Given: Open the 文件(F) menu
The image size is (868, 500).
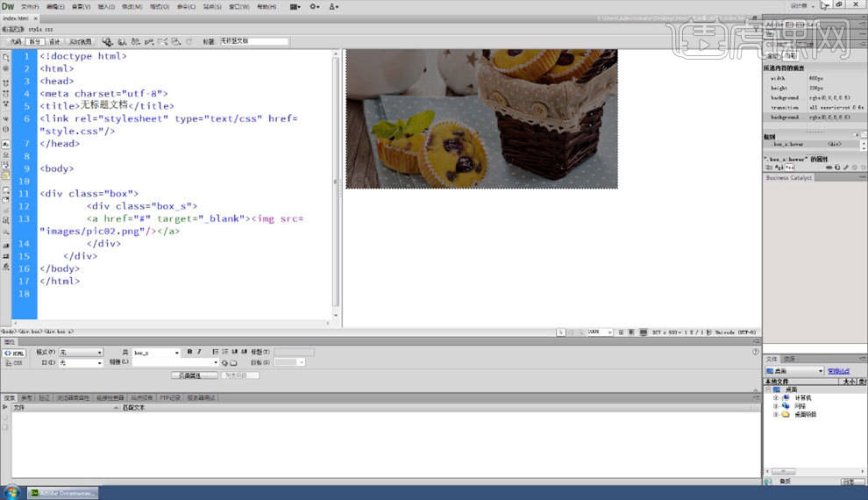Looking at the screenshot, I should pyautogui.click(x=30, y=7).
